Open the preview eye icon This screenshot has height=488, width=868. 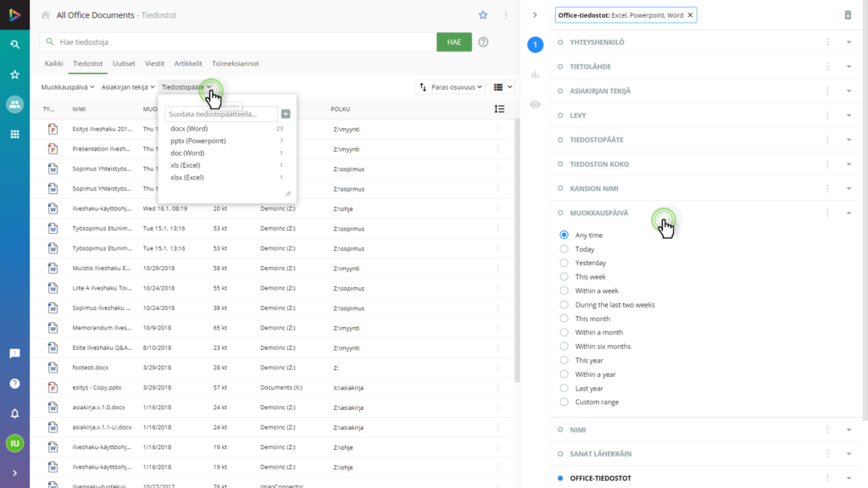[536, 104]
